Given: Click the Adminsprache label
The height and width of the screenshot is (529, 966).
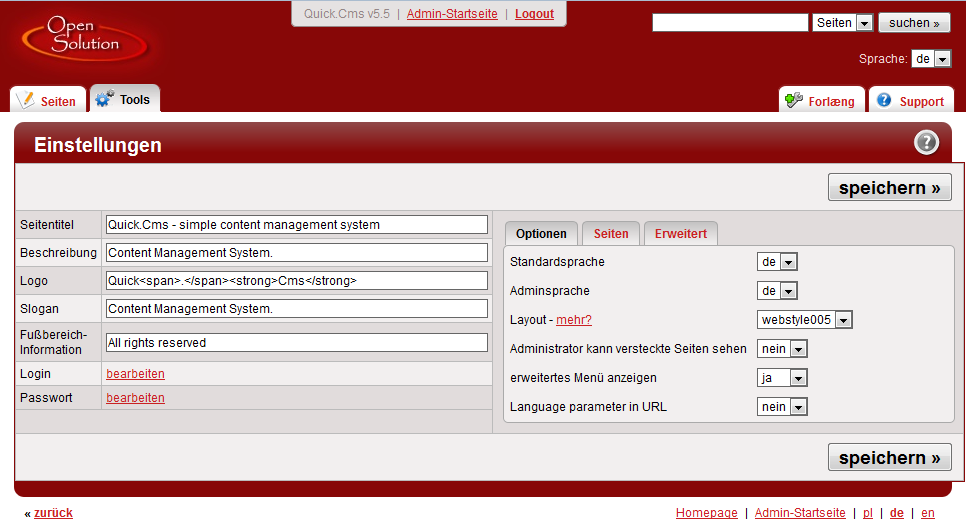Looking at the screenshot, I should pyautogui.click(x=550, y=291).
